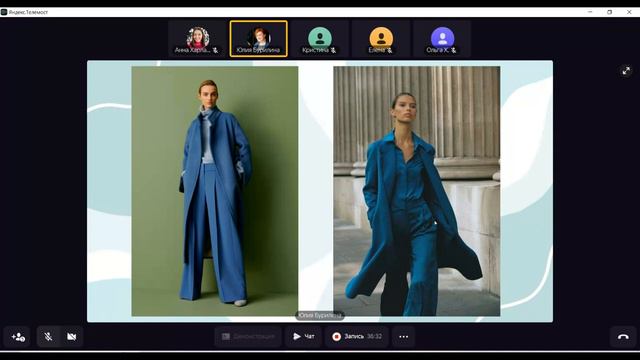Stop the Запись recording
The image size is (640, 360).
point(357,337)
